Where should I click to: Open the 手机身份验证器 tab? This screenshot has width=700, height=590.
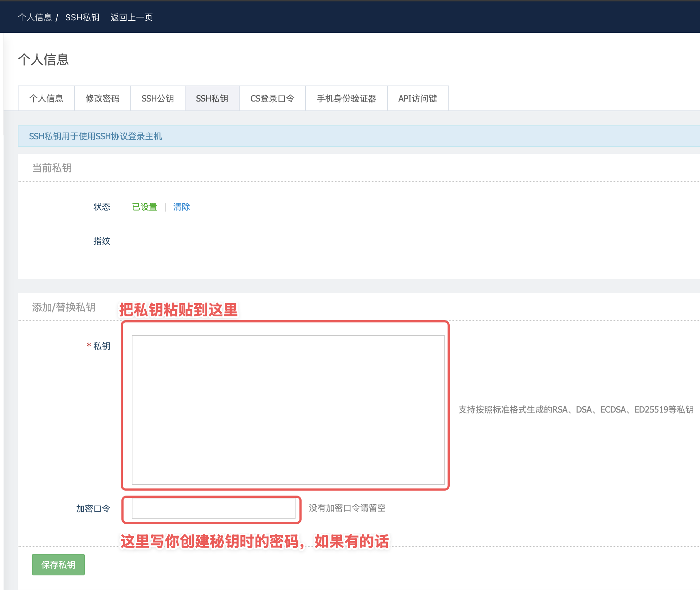pyautogui.click(x=346, y=98)
